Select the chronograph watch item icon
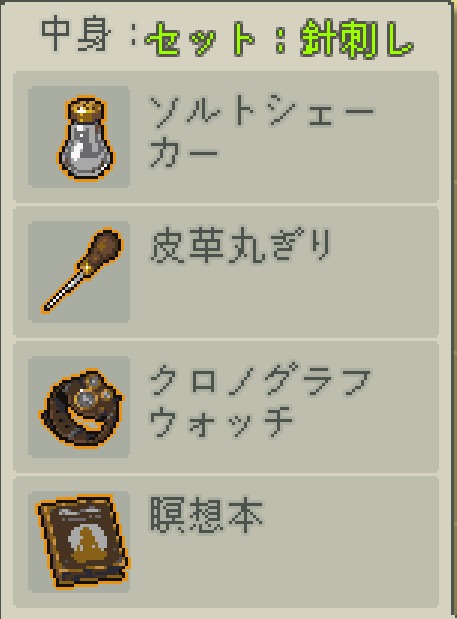The width and height of the screenshot is (457, 619). click(79, 407)
